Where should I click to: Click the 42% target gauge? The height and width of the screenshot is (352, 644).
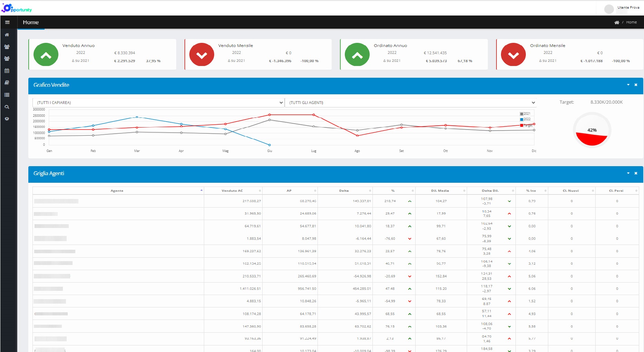(x=592, y=130)
